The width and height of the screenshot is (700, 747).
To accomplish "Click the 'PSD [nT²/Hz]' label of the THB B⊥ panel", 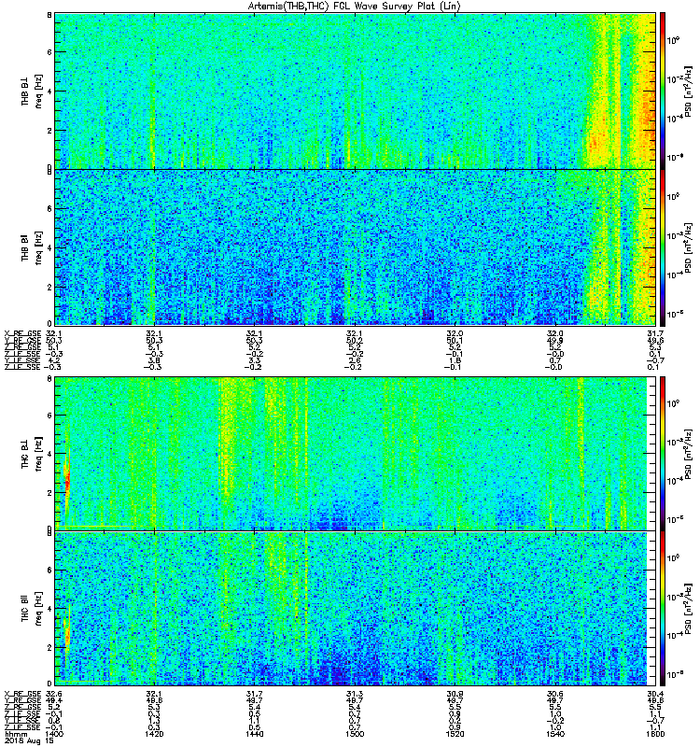I will click(x=688, y=91).
